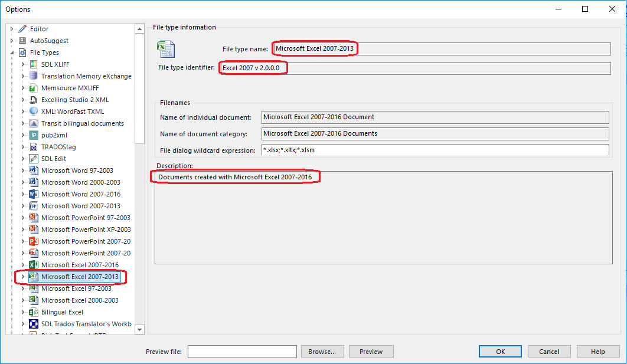627x364 pixels.
Task: Select Microsoft Excel 2007-2013 in tree
Action: pyautogui.click(x=80, y=277)
